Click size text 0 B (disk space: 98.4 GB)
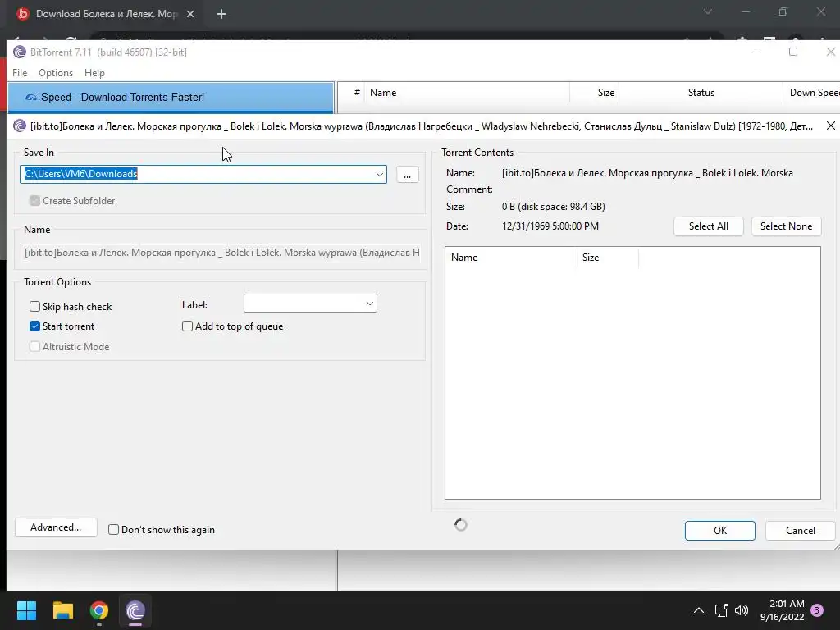 554,206
